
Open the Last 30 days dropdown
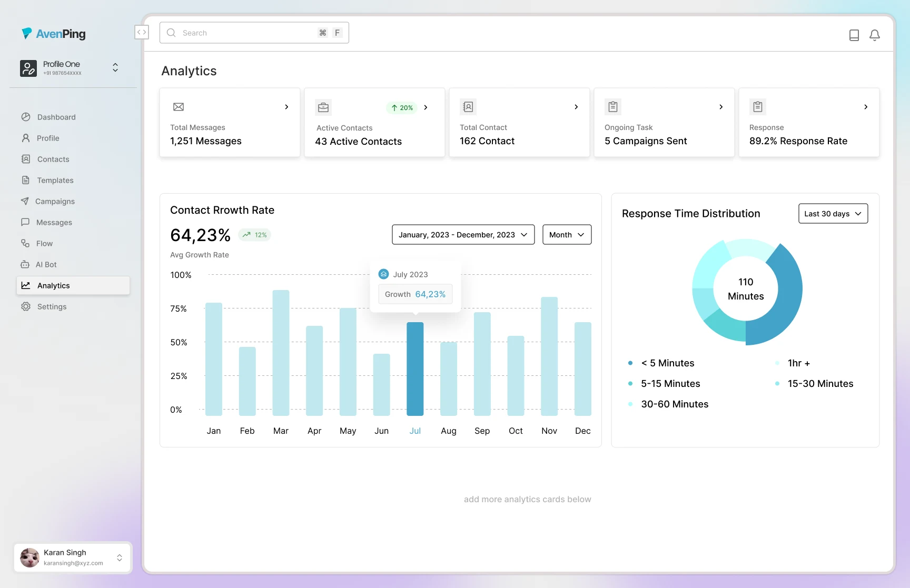pos(833,214)
